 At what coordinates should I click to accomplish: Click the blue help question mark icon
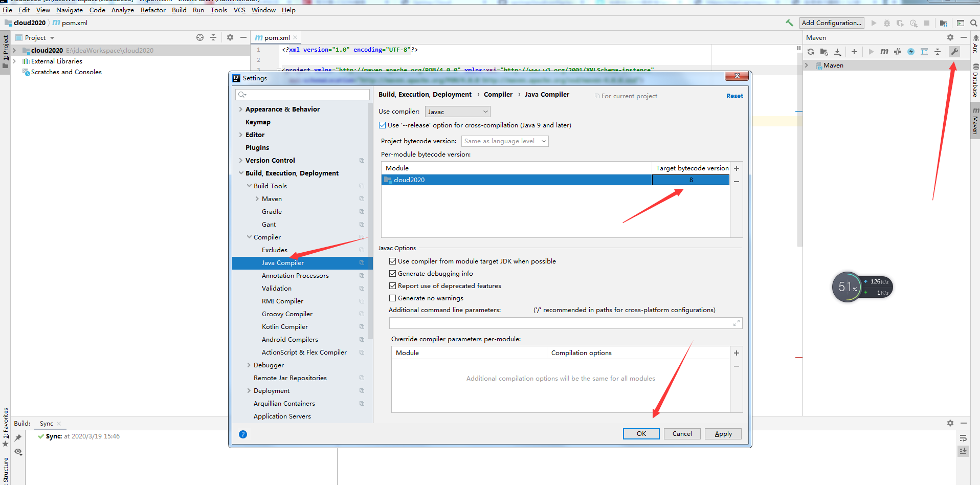click(x=243, y=434)
